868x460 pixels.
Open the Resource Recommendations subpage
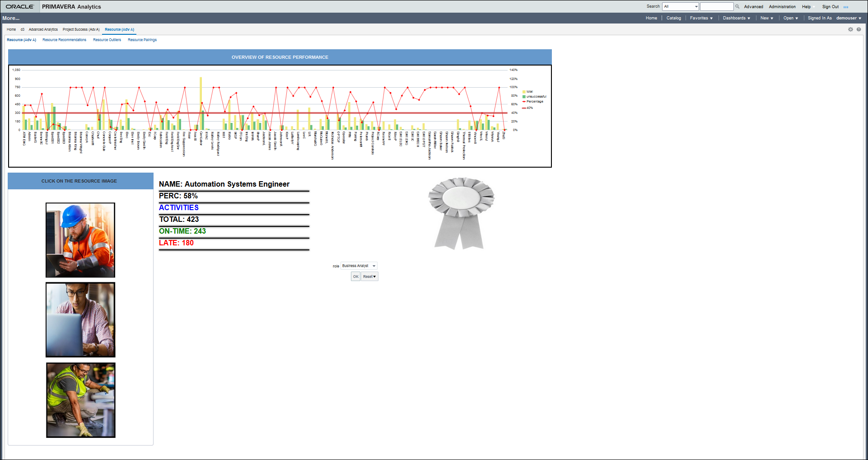tap(65, 40)
